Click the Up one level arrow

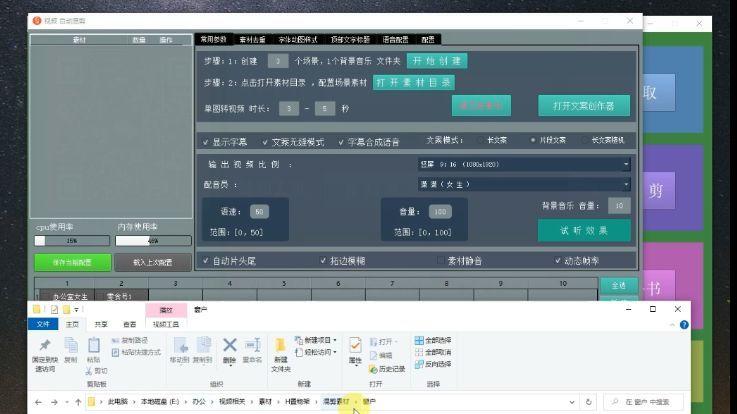coord(78,402)
